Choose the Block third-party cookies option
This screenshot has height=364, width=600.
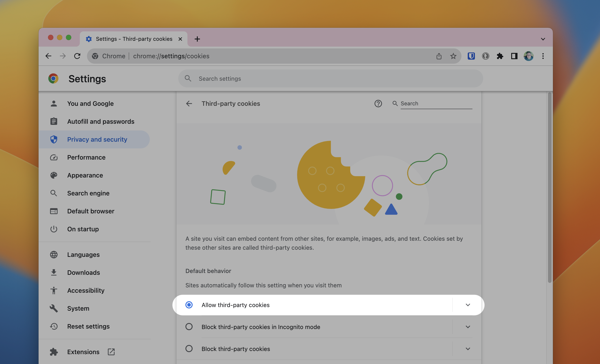pyautogui.click(x=189, y=349)
